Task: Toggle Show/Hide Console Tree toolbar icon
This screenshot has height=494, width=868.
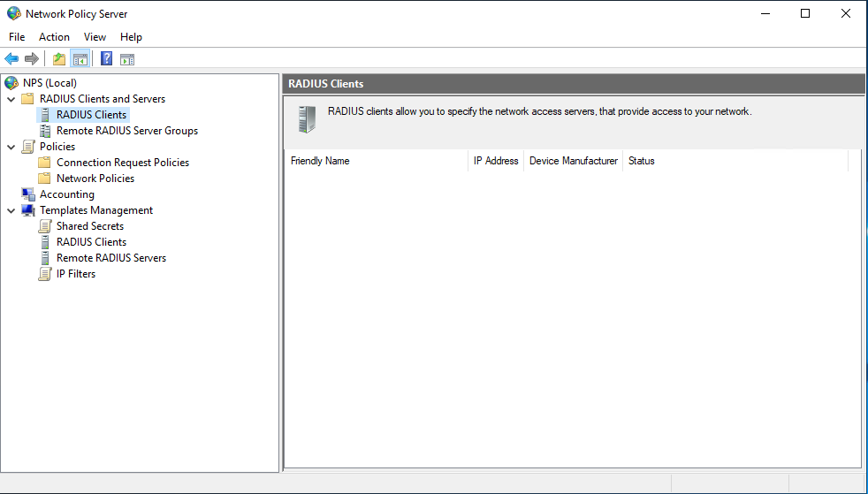Action: point(80,58)
